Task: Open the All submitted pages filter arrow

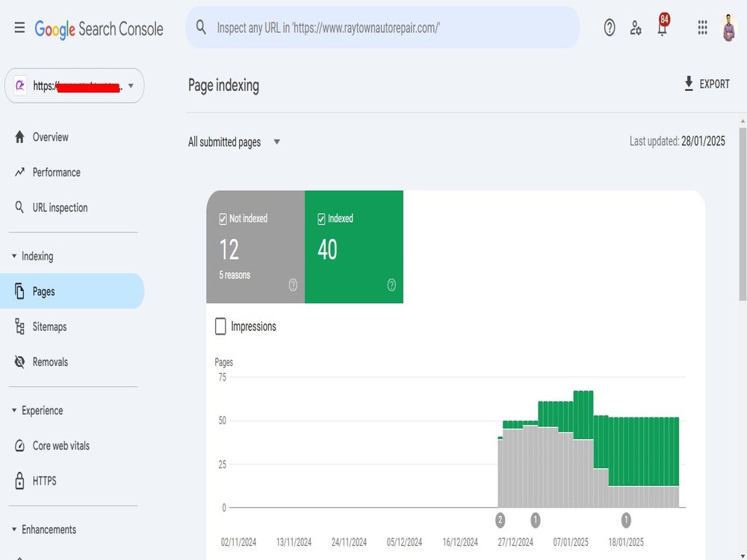Action: (x=277, y=142)
